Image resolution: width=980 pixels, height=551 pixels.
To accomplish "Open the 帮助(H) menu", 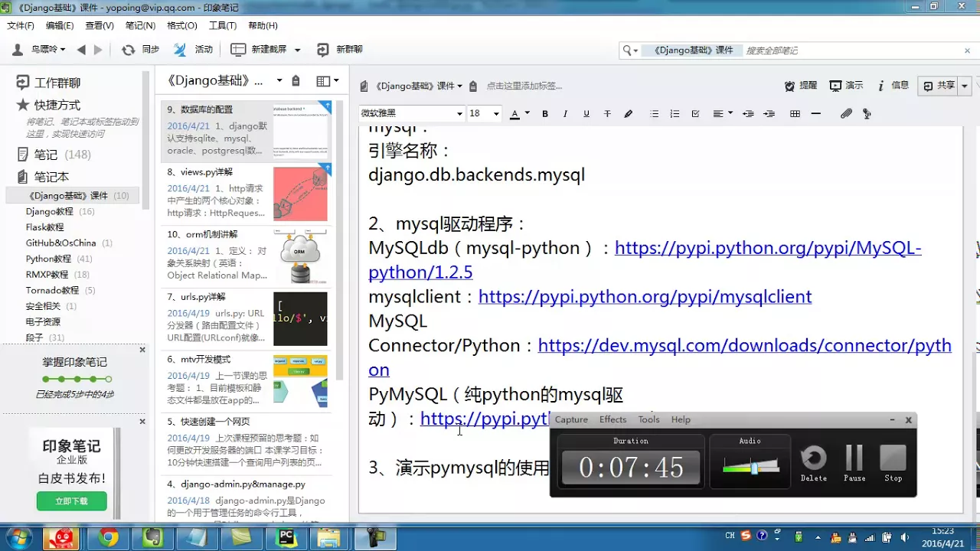I will coord(263,26).
